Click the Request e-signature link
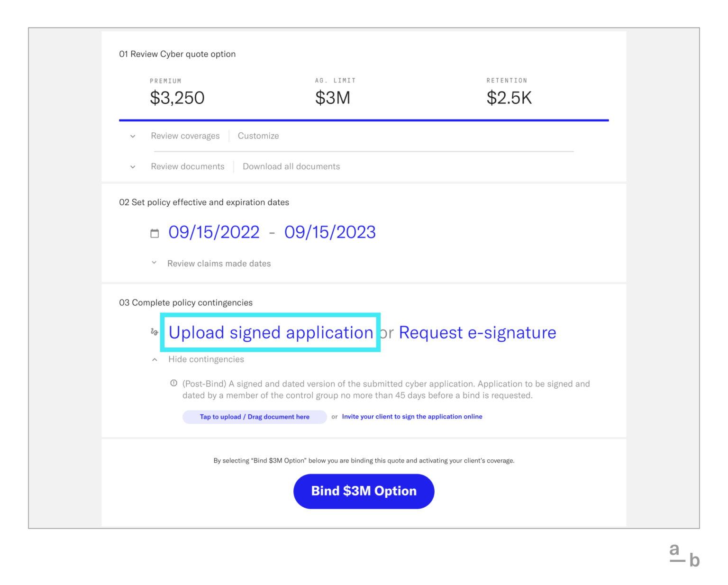Image resolution: width=728 pixels, height=585 pixels. 477,332
